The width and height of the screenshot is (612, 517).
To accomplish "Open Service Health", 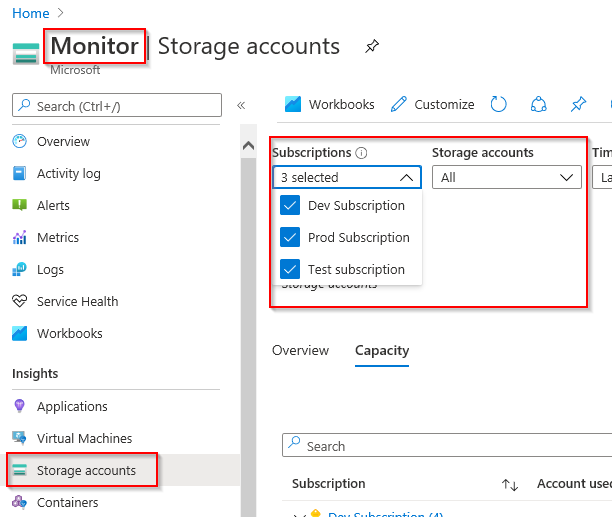I will click(77, 301).
